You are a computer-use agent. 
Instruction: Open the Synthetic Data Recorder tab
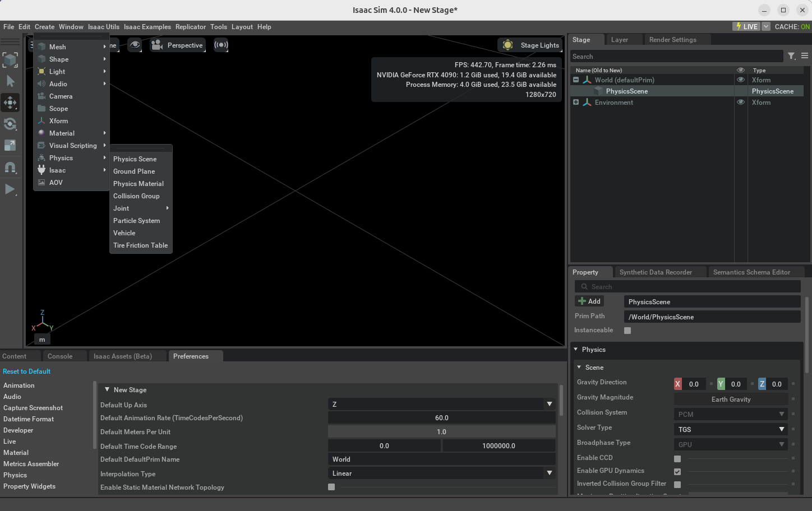[656, 272]
